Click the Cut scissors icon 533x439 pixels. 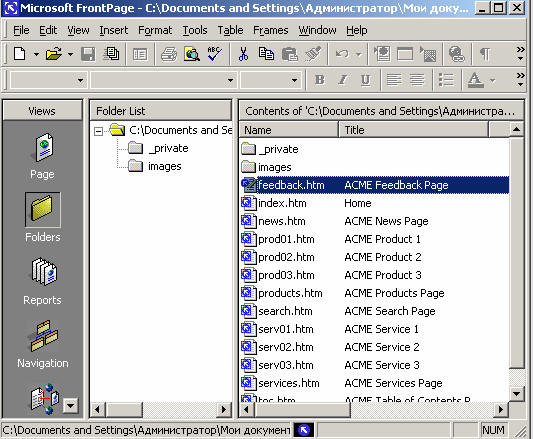coord(243,54)
